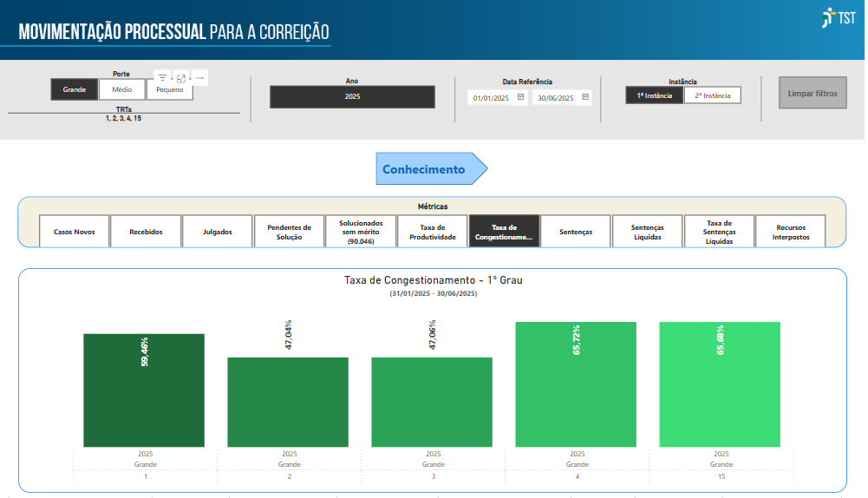Image resolution: width=868 pixels, height=498 pixels.
Task: Open focus mode icon on Porte visual
Action: pyautogui.click(x=180, y=78)
